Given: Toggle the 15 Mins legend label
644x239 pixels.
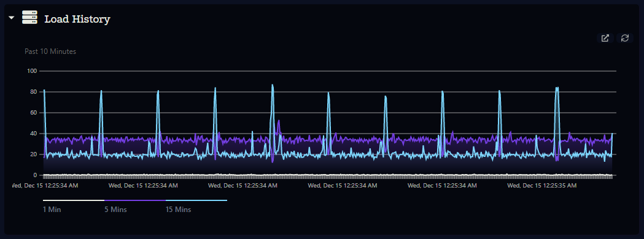Looking at the screenshot, I should (178, 210).
